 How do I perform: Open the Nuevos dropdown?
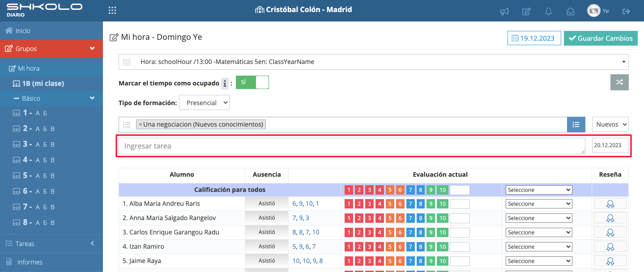pyautogui.click(x=610, y=124)
